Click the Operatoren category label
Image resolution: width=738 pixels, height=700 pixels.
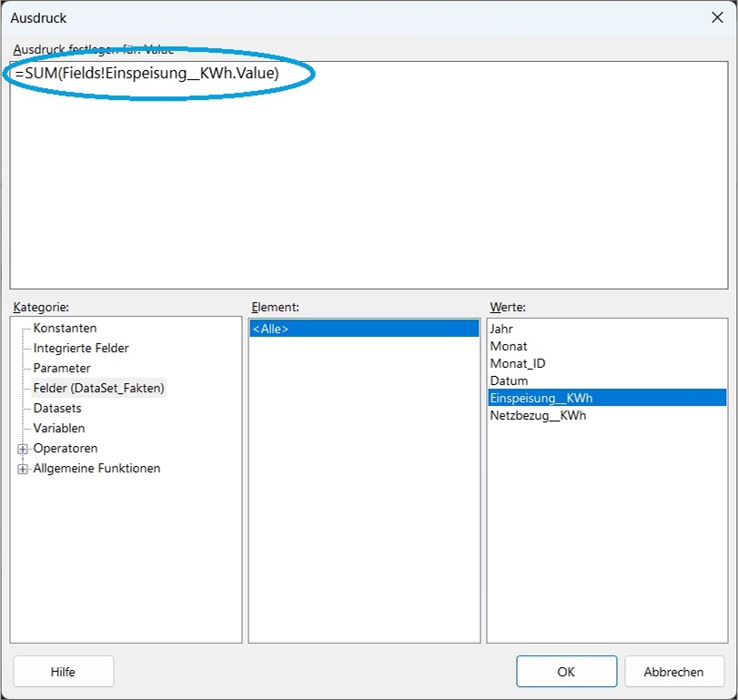tap(66, 448)
